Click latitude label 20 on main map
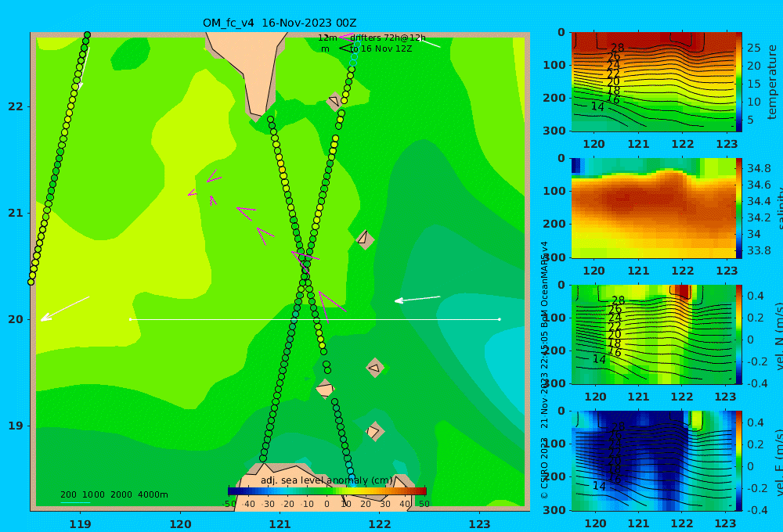 pos(16,319)
